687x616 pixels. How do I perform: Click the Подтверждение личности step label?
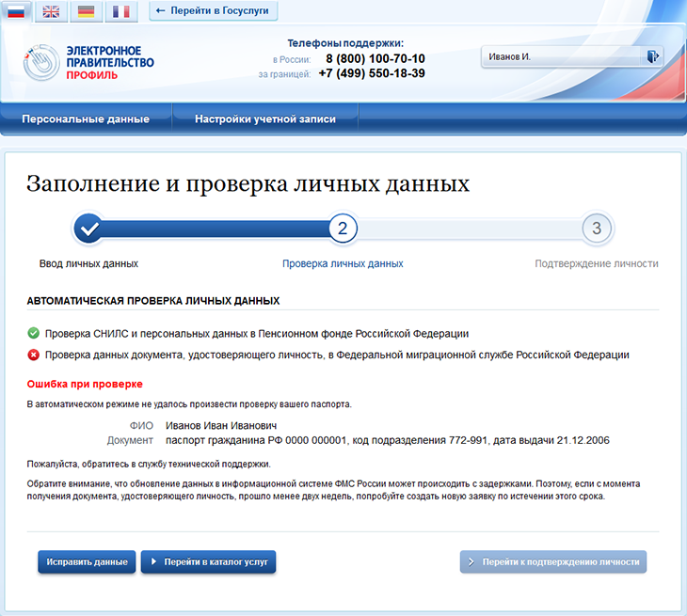pyautogui.click(x=597, y=263)
